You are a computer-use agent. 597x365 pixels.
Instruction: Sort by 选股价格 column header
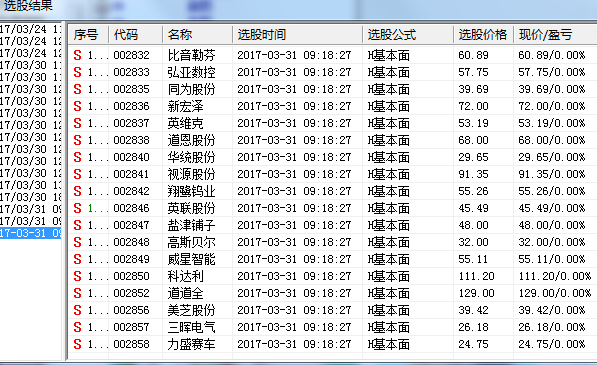point(484,35)
